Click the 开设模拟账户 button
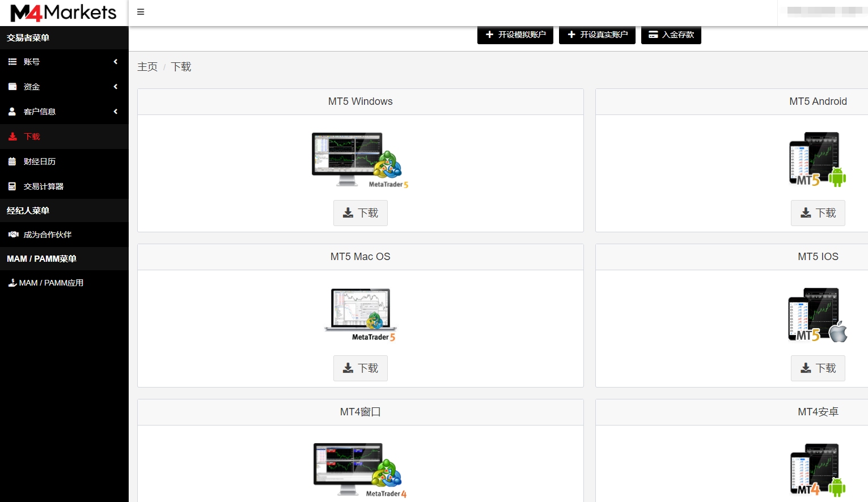 (515, 35)
